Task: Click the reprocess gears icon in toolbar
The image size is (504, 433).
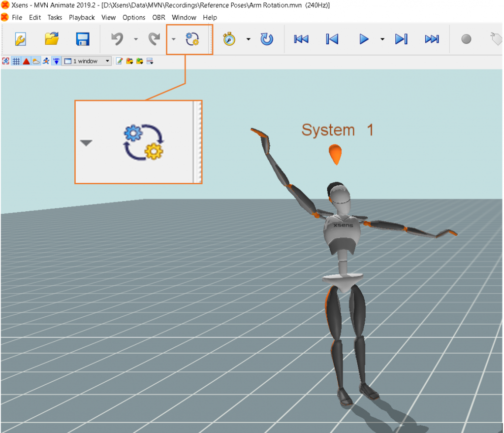Action: (x=192, y=39)
